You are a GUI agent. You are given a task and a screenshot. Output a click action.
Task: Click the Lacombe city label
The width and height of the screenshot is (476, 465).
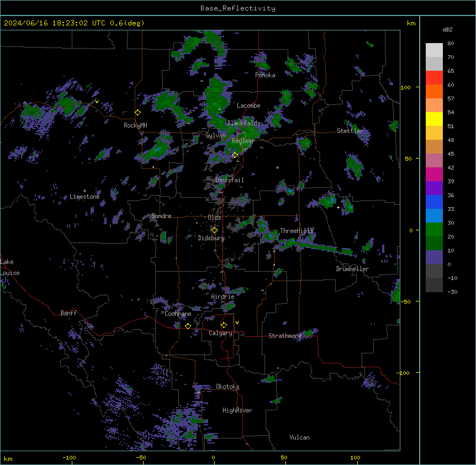[248, 105]
